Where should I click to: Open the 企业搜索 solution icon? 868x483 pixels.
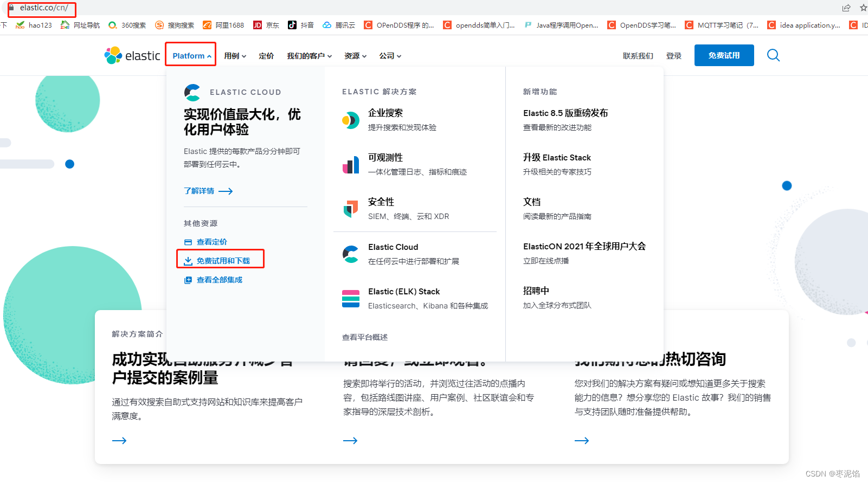(x=351, y=120)
